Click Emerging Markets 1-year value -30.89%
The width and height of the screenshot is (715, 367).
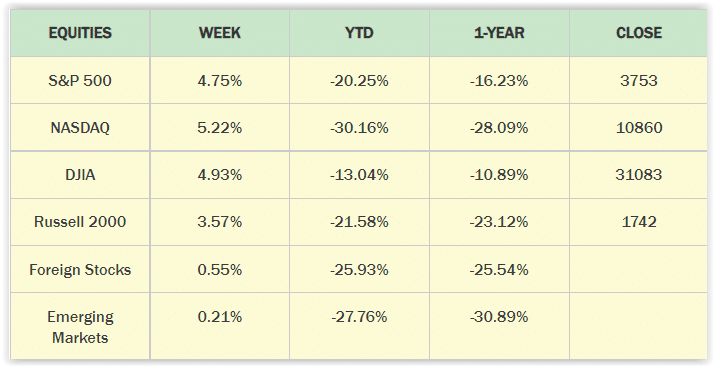click(499, 316)
